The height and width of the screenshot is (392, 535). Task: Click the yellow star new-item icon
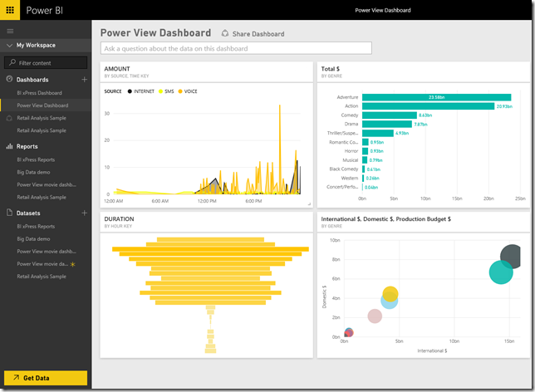72,264
